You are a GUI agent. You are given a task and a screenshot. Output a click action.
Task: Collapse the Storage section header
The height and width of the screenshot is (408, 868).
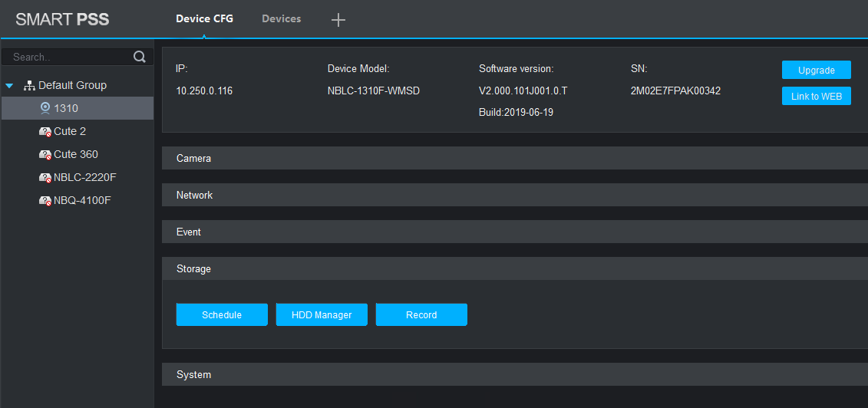(515, 268)
